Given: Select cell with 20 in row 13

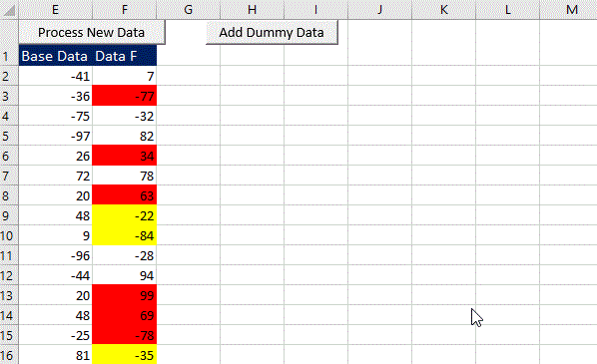Looking at the screenshot, I should point(55,295).
